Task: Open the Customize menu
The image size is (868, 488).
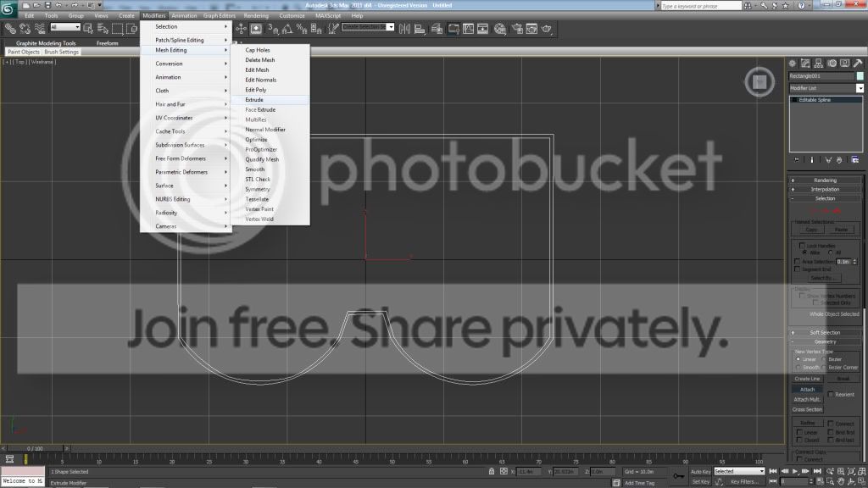Action: (x=292, y=16)
